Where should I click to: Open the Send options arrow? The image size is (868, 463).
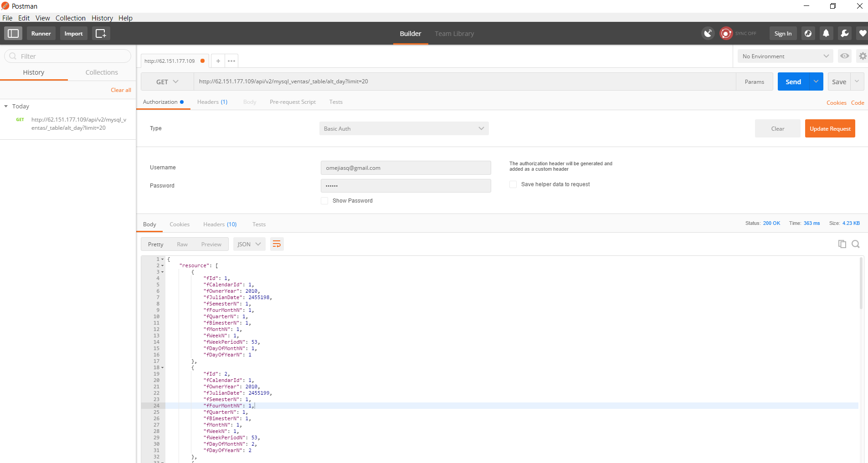click(816, 81)
